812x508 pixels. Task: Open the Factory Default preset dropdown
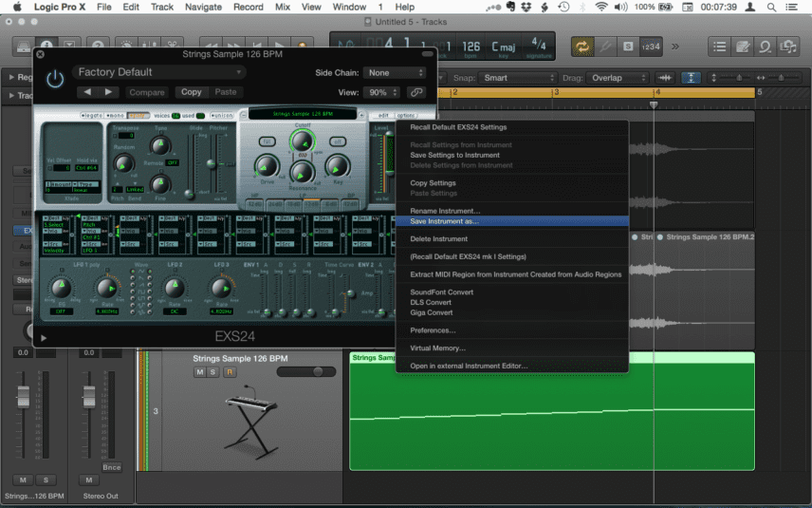pyautogui.click(x=158, y=72)
